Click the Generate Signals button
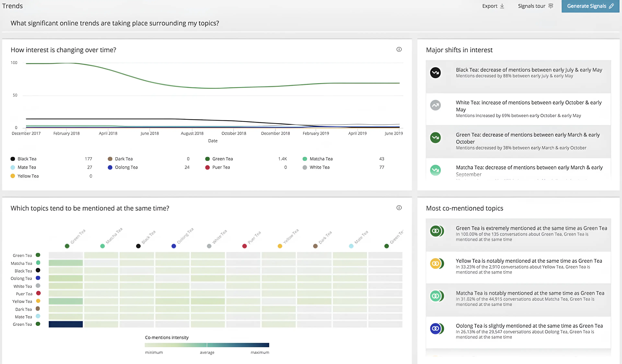 coord(590,6)
